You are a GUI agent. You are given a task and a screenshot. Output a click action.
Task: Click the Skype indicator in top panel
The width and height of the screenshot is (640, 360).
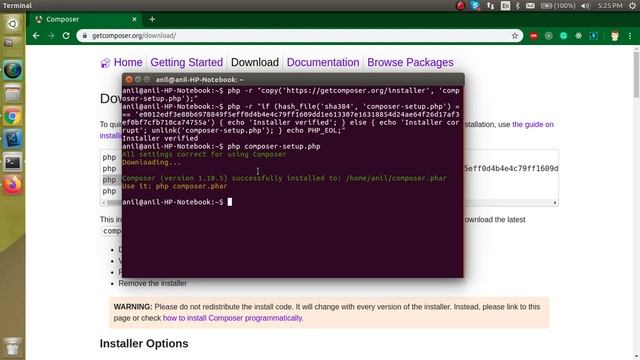475,5
